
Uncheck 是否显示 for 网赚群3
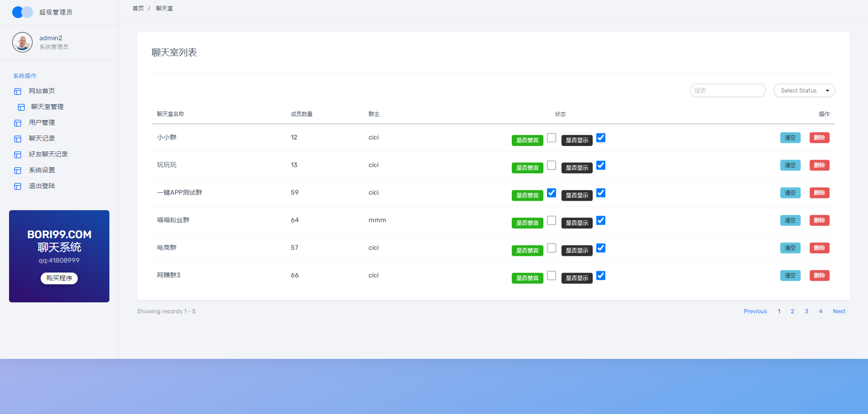pyautogui.click(x=601, y=276)
